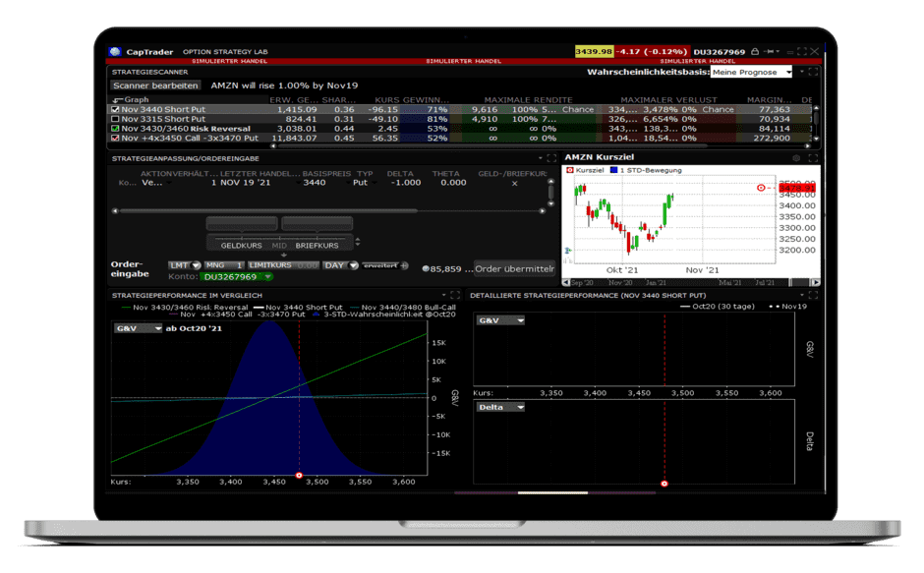Click the Order übermitteln button
Viewport: 924px width, 573px height.
[x=514, y=269]
